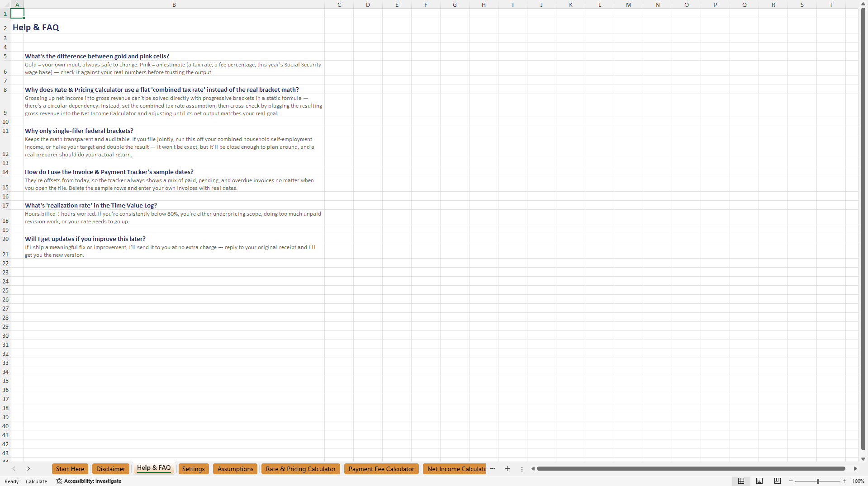Select column T header
The width and height of the screenshot is (868, 486).
[x=831, y=5]
